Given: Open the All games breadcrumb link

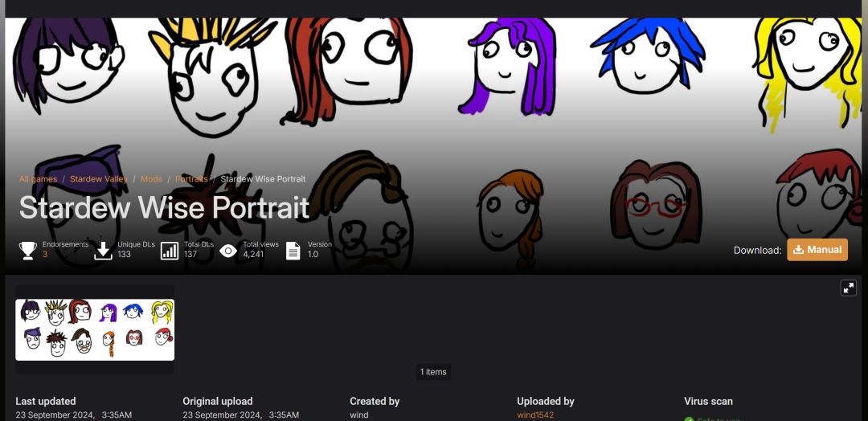Looking at the screenshot, I should pyautogui.click(x=39, y=179).
